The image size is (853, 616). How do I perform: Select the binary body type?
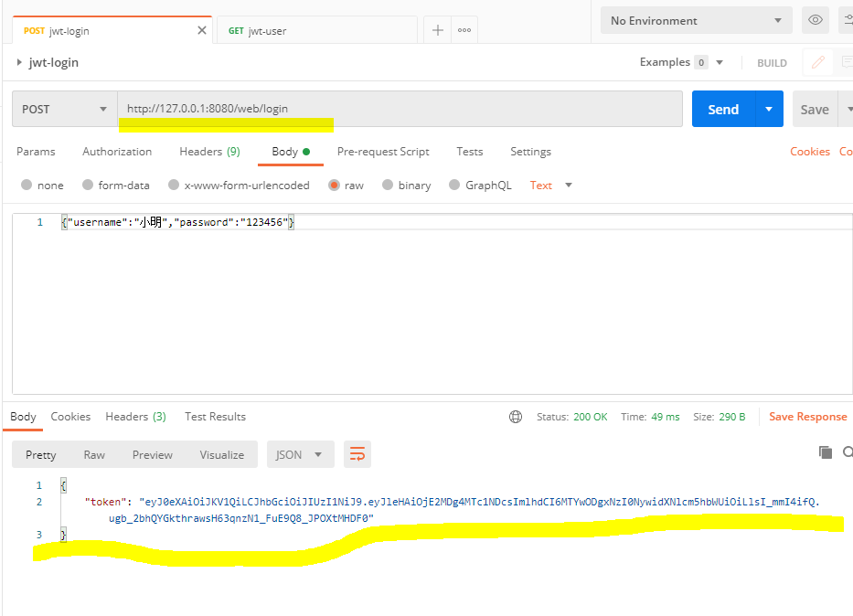(406, 185)
